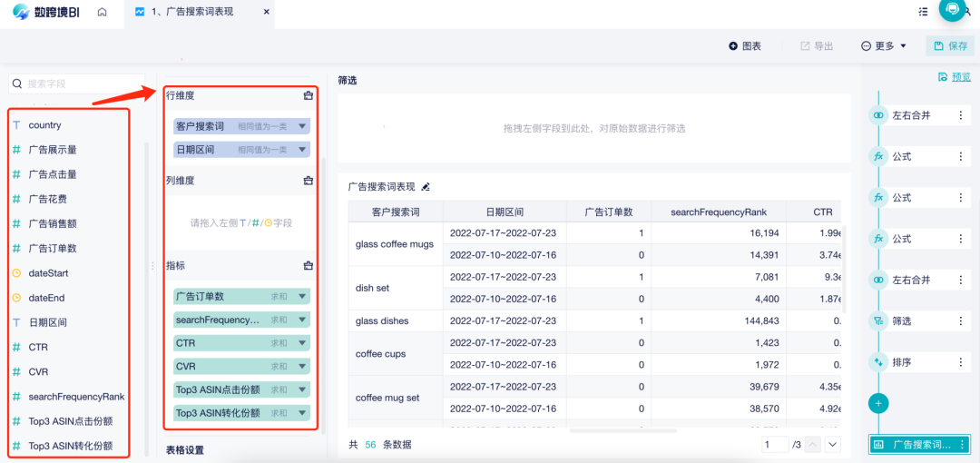Select the Top3 ASIN转化份额 field in list
The width and height of the screenshot is (980, 463).
pos(69,446)
